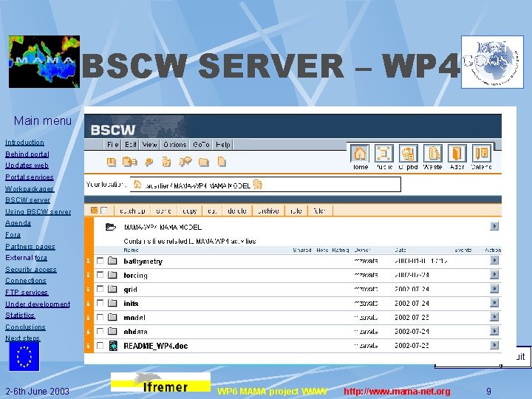Open the http://www.mama-net.org link

pos(397,391)
